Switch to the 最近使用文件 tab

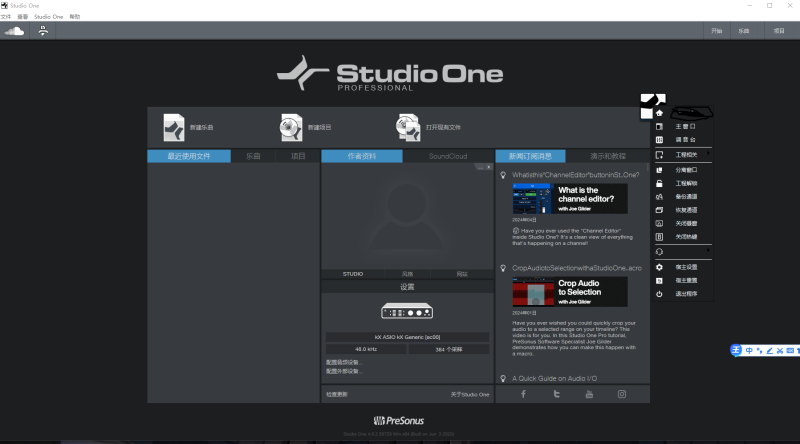[x=189, y=156]
